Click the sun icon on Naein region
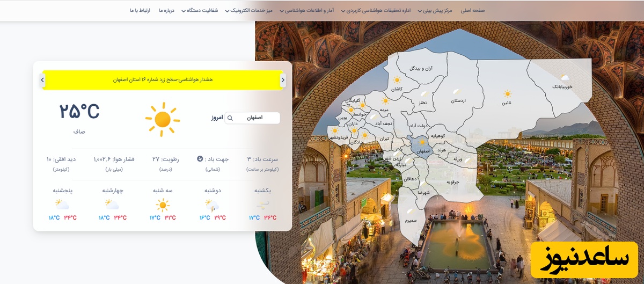The image size is (644, 284). pos(507,94)
